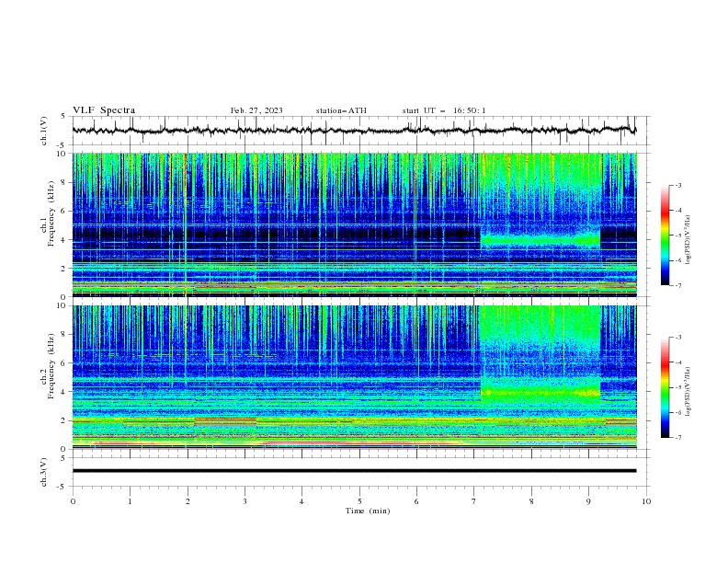Click the "start UT = 16:50:1" text
Viewport: 728px width, 563px height.
tap(444, 110)
